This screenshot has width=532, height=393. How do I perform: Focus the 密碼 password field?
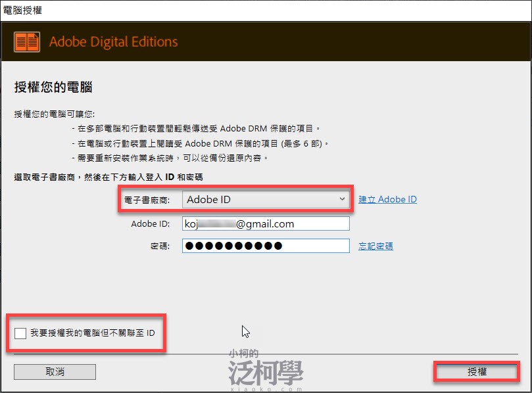pyautogui.click(x=266, y=246)
